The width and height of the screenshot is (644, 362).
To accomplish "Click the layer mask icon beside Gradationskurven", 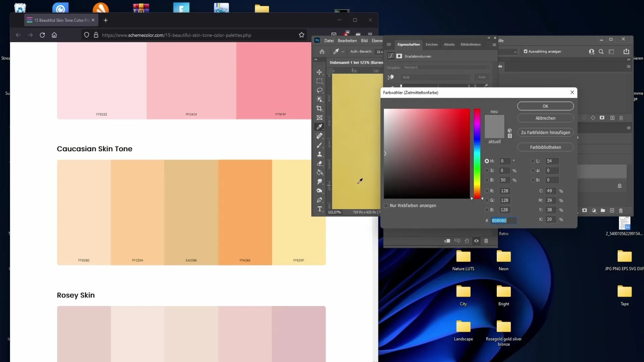I will 399,56.
